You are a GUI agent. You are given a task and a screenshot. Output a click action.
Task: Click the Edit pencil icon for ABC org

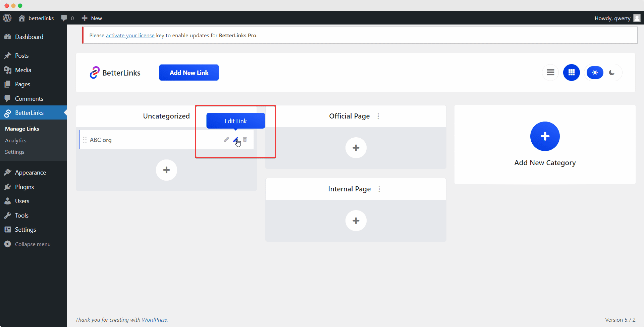[236, 140]
